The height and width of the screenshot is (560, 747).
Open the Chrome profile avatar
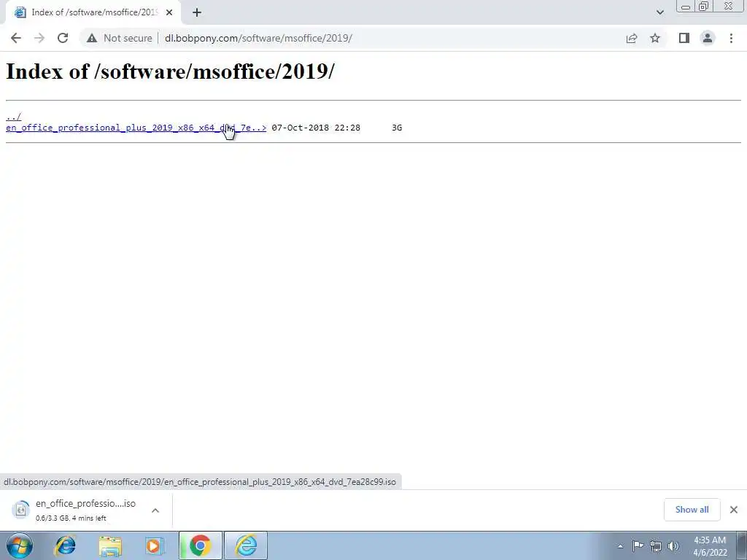[708, 38]
